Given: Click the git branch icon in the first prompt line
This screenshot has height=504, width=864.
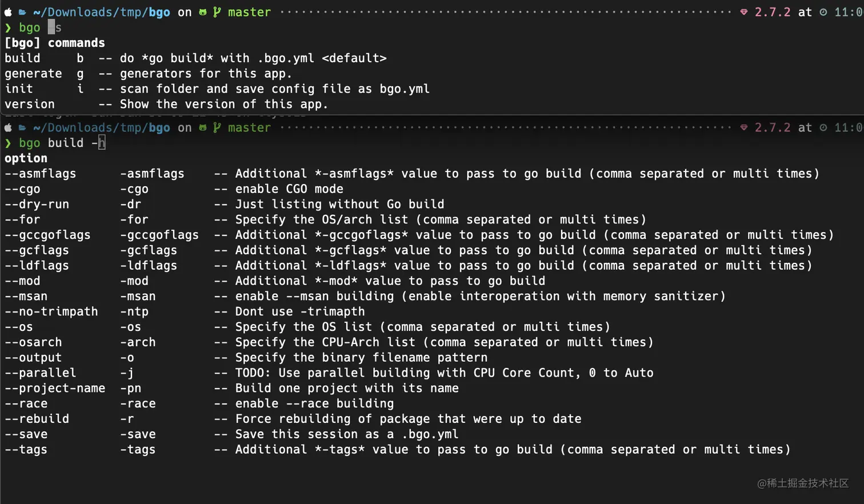Looking at the screenshot, I should point(217,12).
